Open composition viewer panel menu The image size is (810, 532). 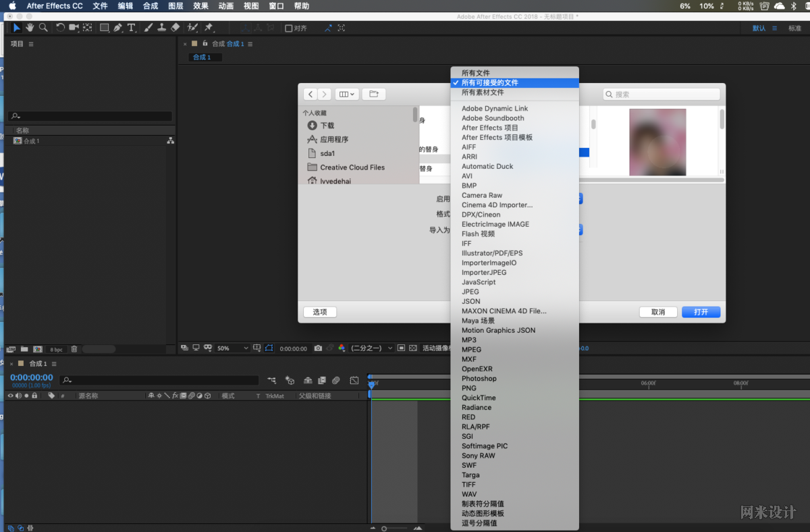[250, 44]
